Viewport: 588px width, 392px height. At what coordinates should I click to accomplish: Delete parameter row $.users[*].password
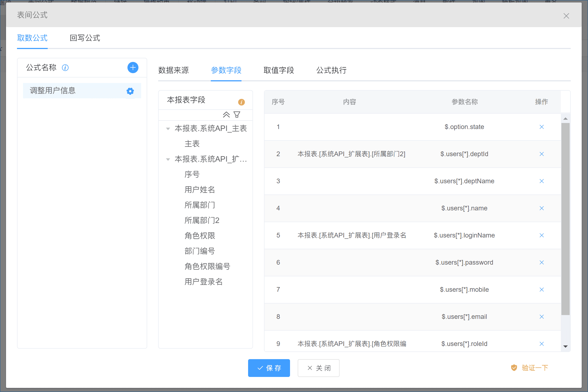542,262
